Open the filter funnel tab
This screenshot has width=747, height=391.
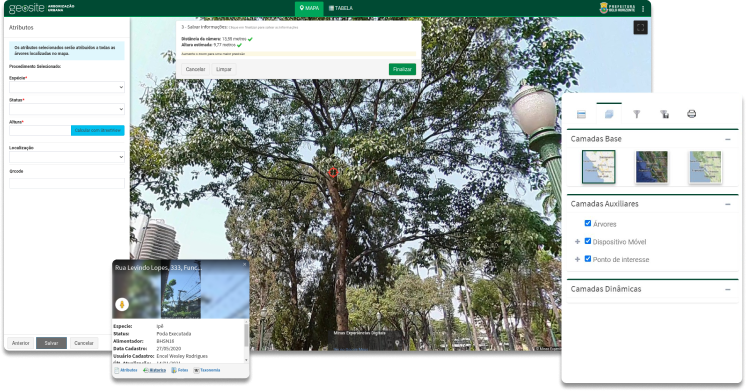click(636, 114)
